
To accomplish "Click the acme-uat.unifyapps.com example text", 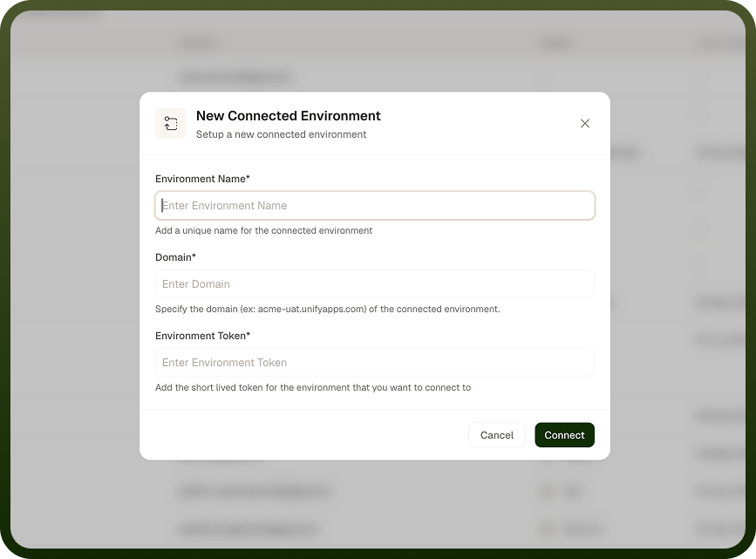I will point(312,310).
